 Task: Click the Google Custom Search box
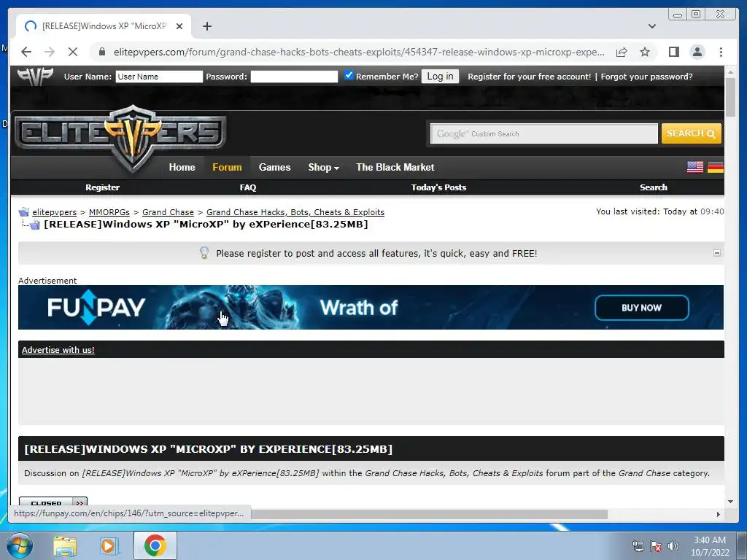[544, 134]
